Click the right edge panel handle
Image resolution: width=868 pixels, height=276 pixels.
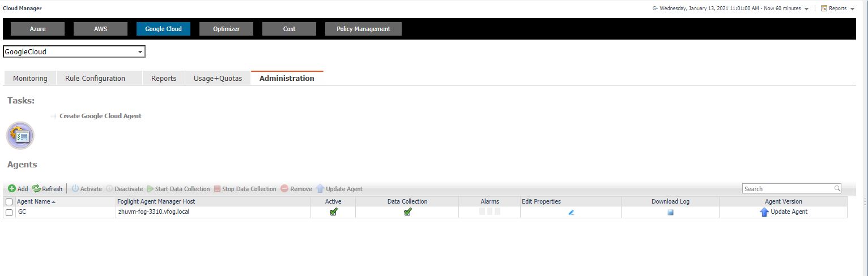[x=865, y=201]
